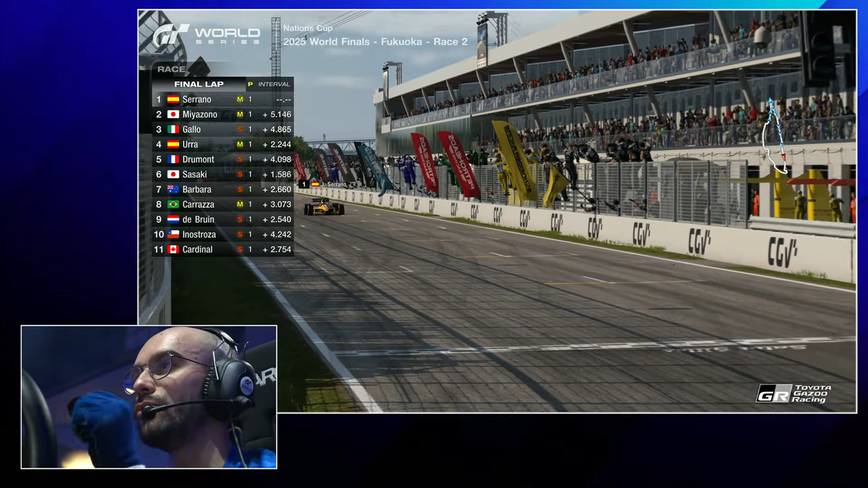Click Sasaki's soft tyre indicator

pos(240,174)
